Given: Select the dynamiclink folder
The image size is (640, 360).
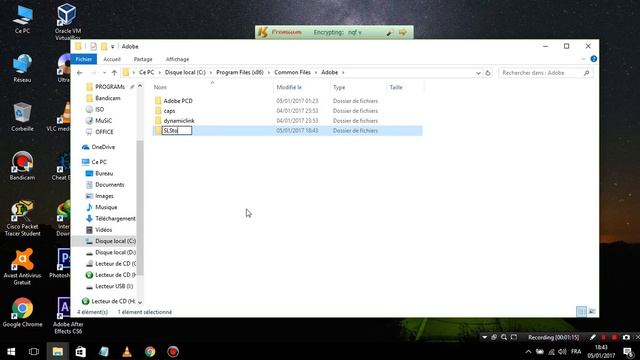Looking at the screenshot, I should coord(179,121).
